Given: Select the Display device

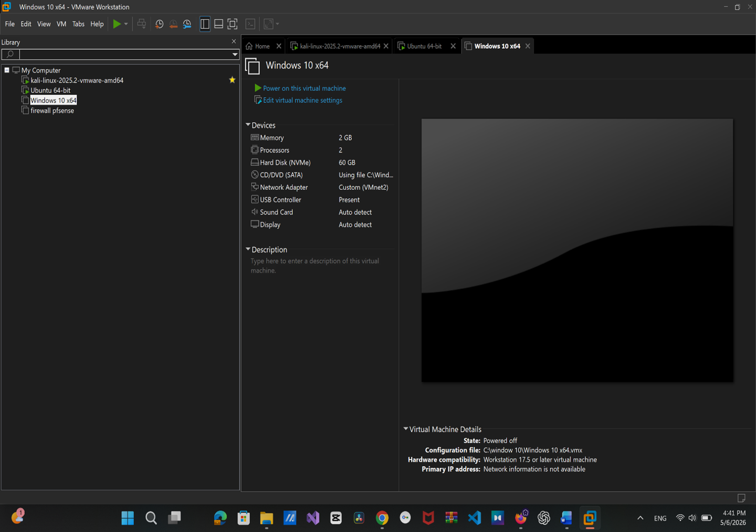Looking at the screenshot, I should [321, 225].
